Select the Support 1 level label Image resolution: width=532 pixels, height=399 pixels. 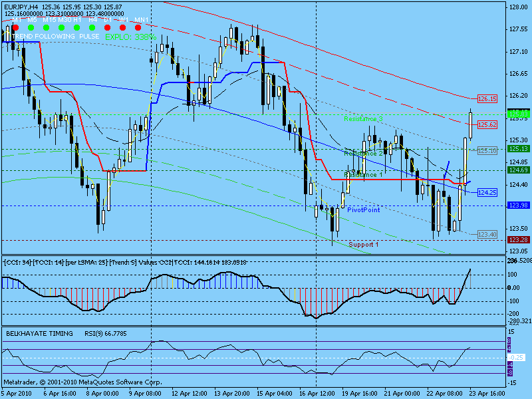pyautogui.click(x=363, y=245)
